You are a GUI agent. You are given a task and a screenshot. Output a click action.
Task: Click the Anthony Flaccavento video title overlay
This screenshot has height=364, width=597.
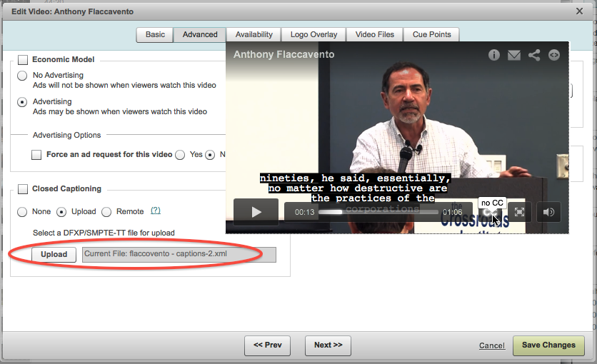(284, 55)
